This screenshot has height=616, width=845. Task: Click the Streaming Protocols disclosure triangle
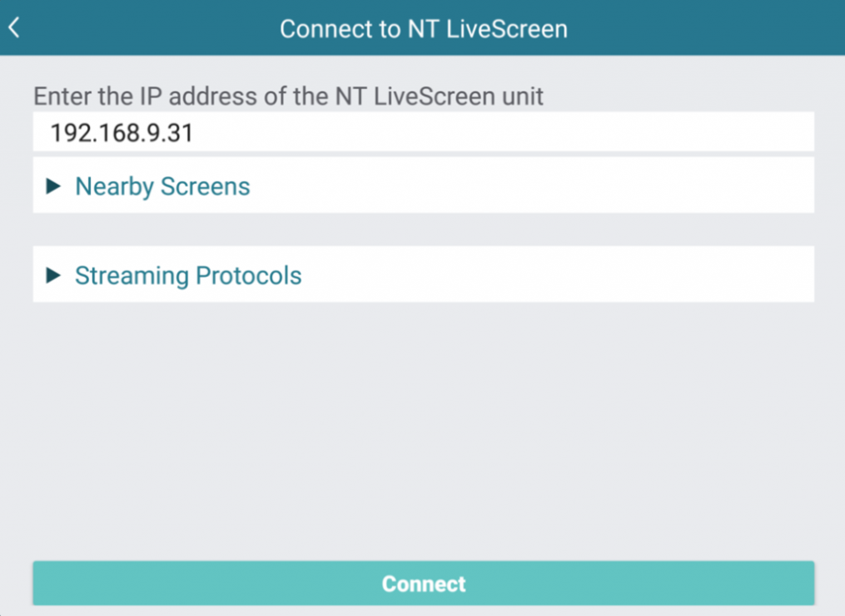tap(52, 275)
